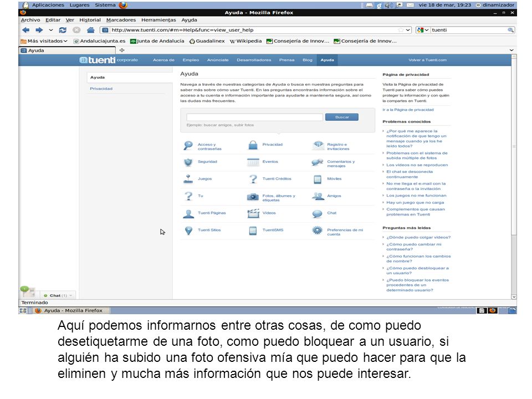Viewport: 532px width, 399px height.
Task: Click the Registro e invitaciones icon
Action: 318,146
